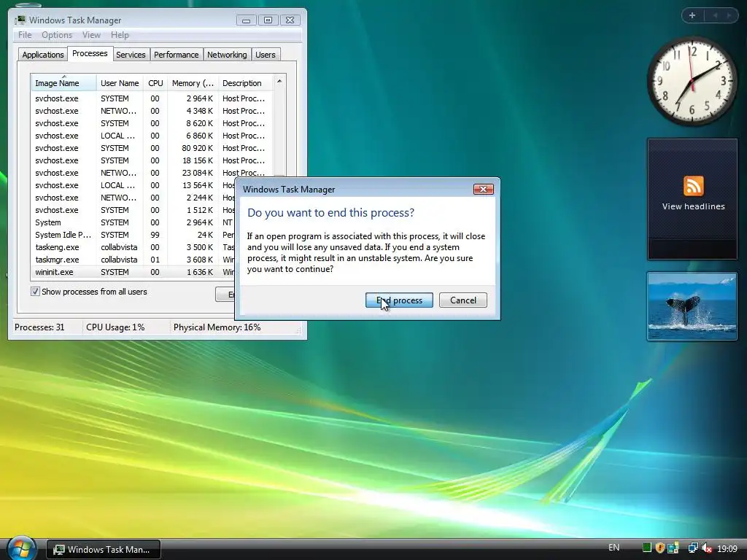Open the Windows Start orb
This screenshot has width=747, height=560.
tap(21, 548)
